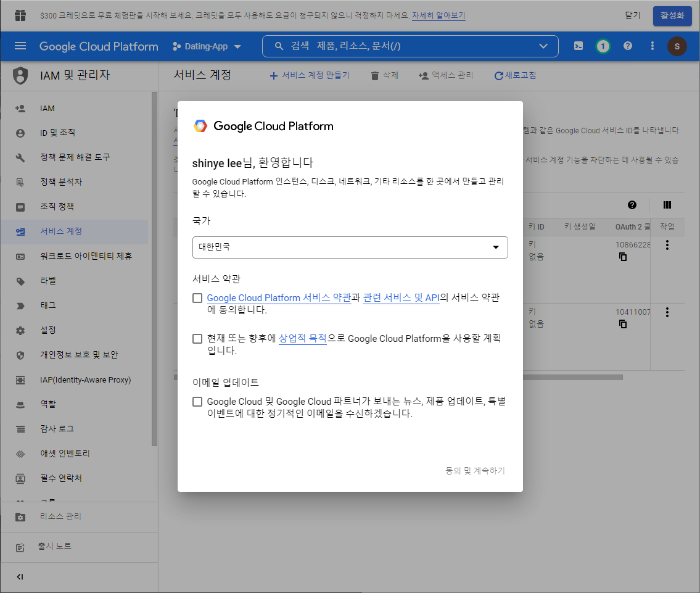
Task: Open the user account avatar S
Action: [677, 46]
